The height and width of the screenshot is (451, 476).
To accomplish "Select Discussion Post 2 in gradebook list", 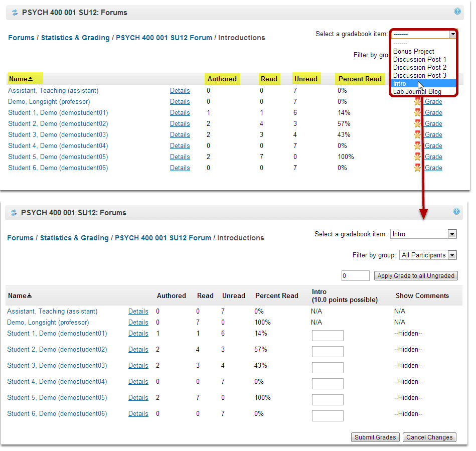I will tap(419, 67).
